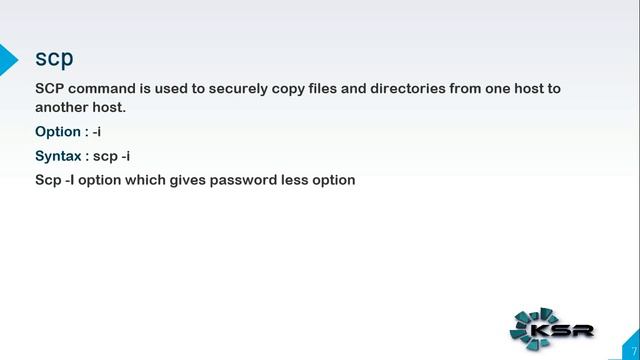Click the blue arrow marker beside title

click(8, 60)
